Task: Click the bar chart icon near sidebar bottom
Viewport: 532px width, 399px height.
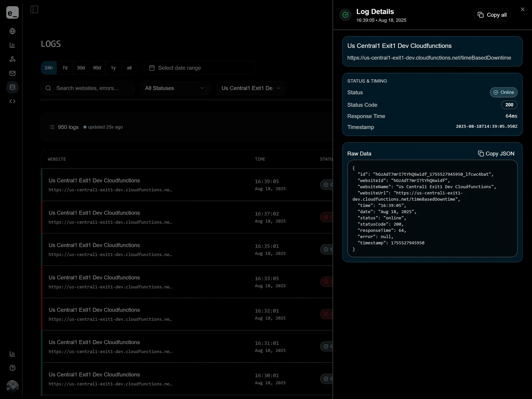Action: point(12,354)
